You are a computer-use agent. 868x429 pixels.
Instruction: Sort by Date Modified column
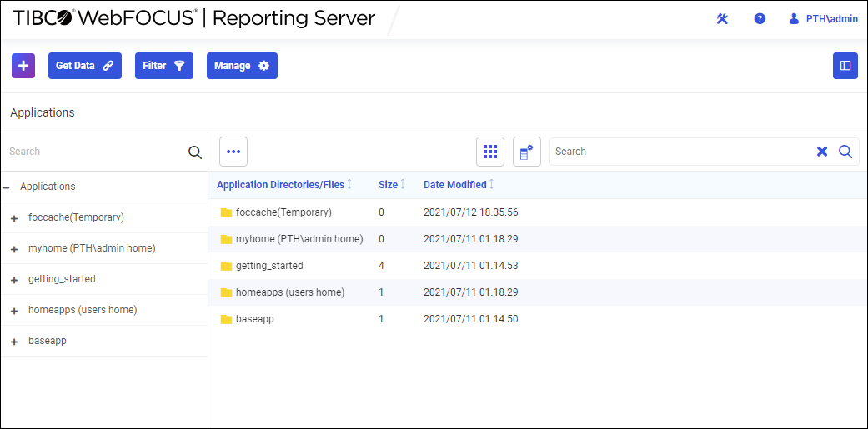click(x=455, y=185)
